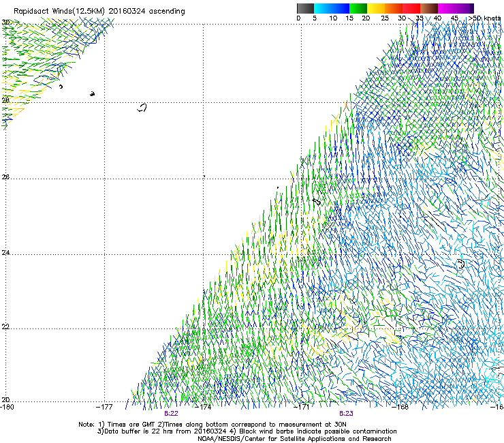Viewport: 504px width, 443px height.
Task: Click the data buffer note line
Action: [247, 431]
